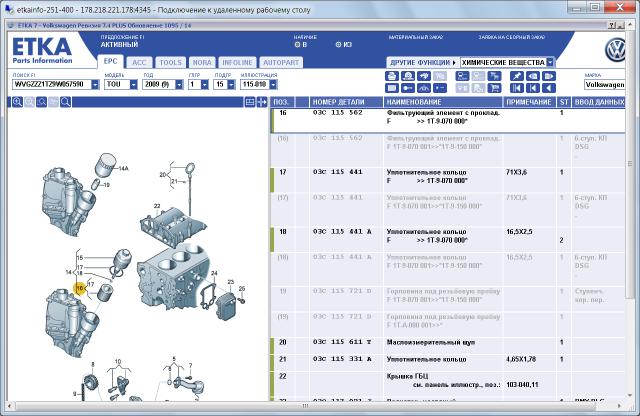This screenshot has width=640, height=416.
Task: Switch to the ACC tab
Action: (x=139, y=62)
